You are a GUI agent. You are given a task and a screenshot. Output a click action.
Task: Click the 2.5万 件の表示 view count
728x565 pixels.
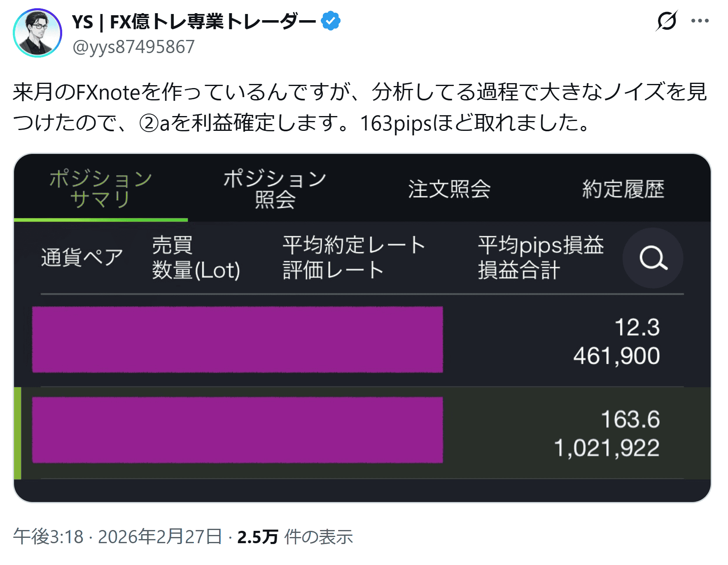click(x=295, y=537)
